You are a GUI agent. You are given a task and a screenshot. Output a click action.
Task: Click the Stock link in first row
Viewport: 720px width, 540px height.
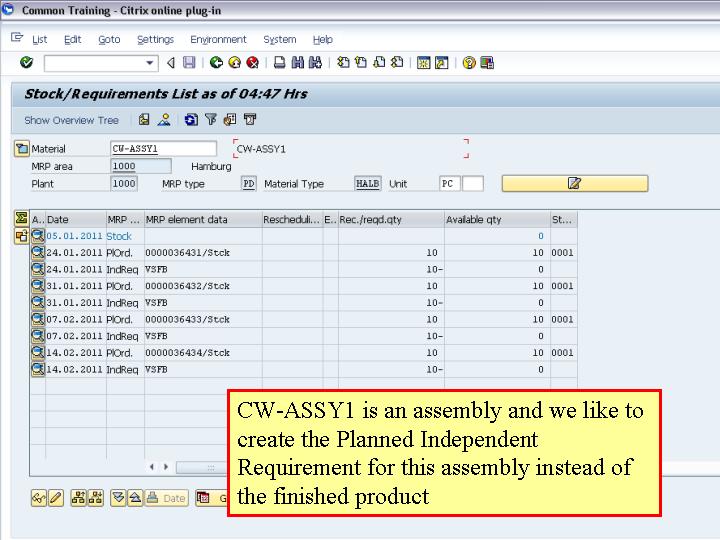point(119,236)
